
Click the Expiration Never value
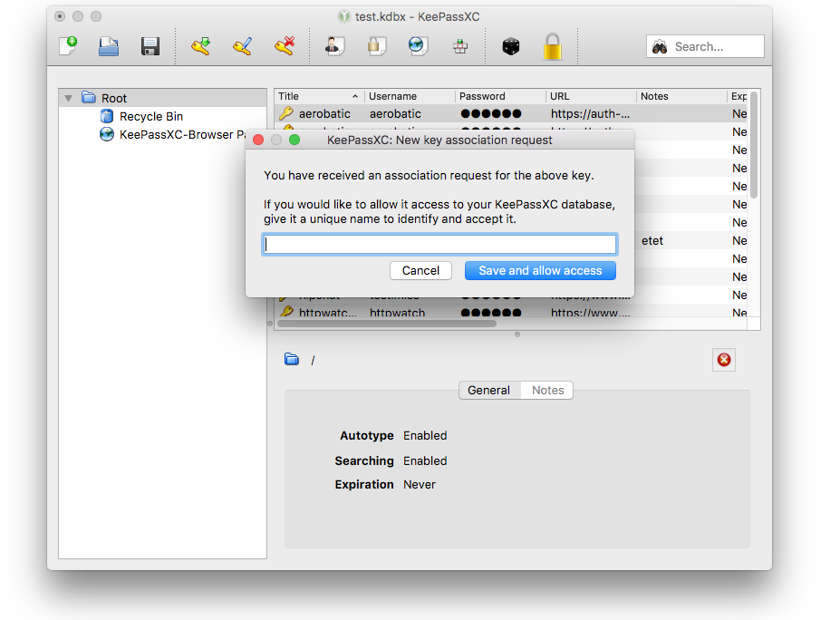coord(420,484)
